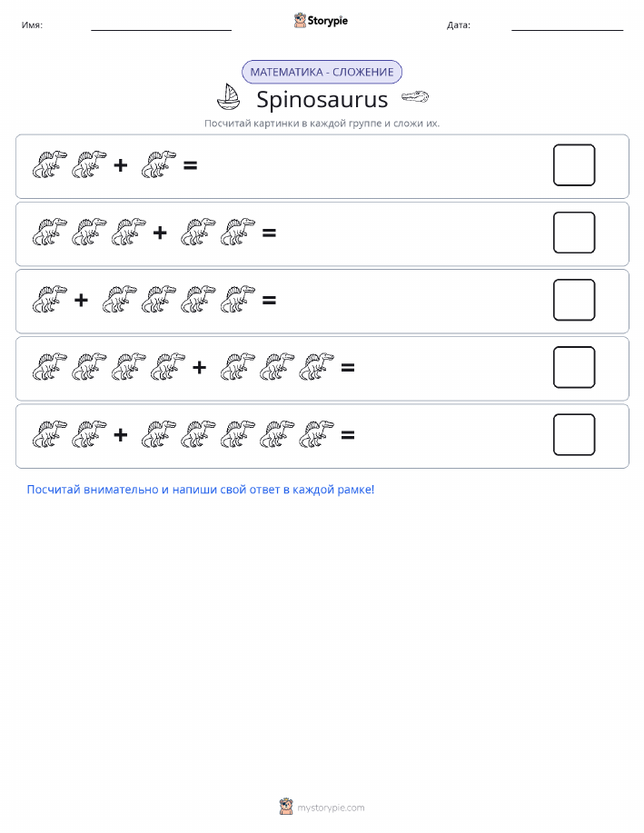This screenshot has height=833, width=644.
Task: Click the equals sign in the second row
Action: [270, 233]
